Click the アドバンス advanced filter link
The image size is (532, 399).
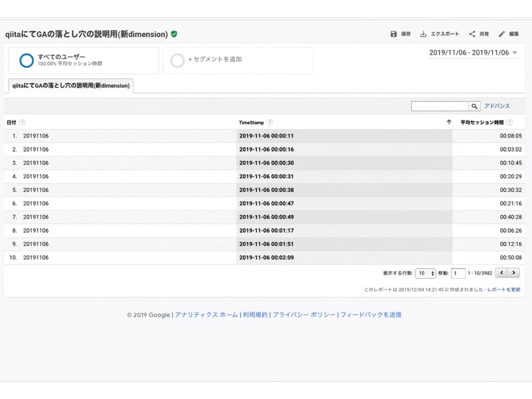[497, 106]
